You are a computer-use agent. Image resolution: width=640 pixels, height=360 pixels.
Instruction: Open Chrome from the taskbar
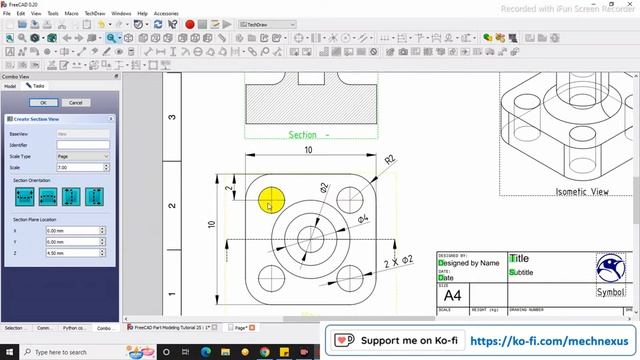click(x=264, y=352)
